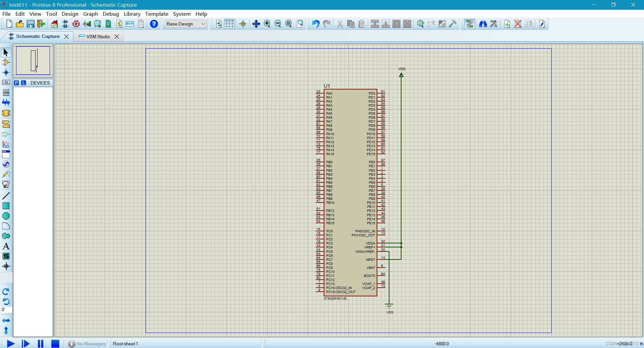Toggle the false origin crosshair

click(243, 24)
